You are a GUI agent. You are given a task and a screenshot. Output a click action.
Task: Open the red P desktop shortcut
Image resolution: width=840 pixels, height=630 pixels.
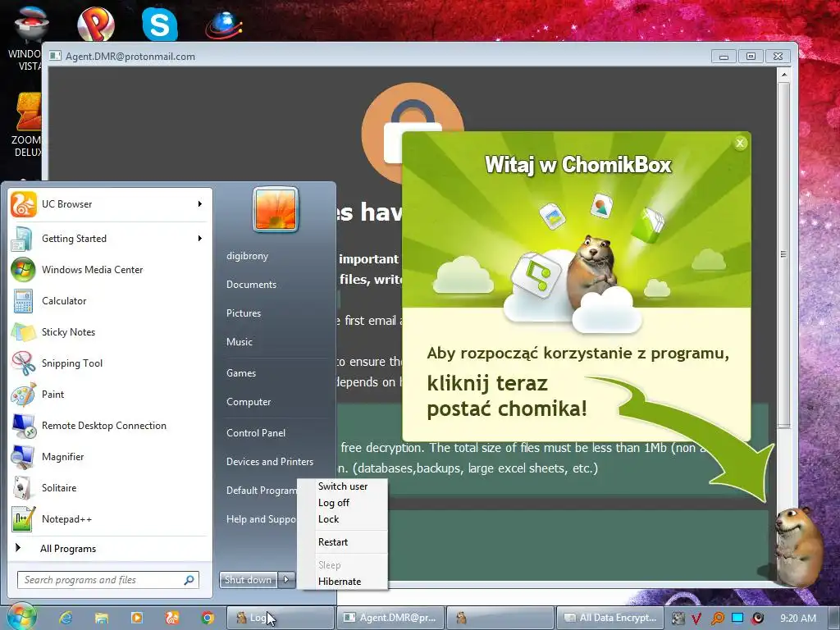[x=96, y=24]
